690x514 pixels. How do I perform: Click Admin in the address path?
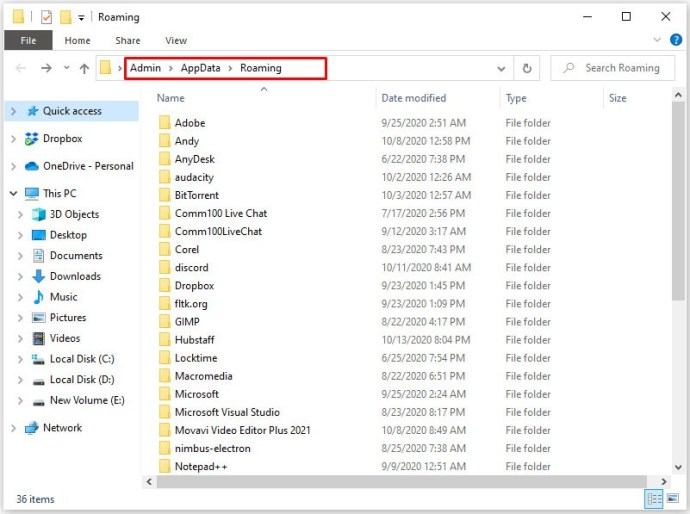tap(145, 68)
